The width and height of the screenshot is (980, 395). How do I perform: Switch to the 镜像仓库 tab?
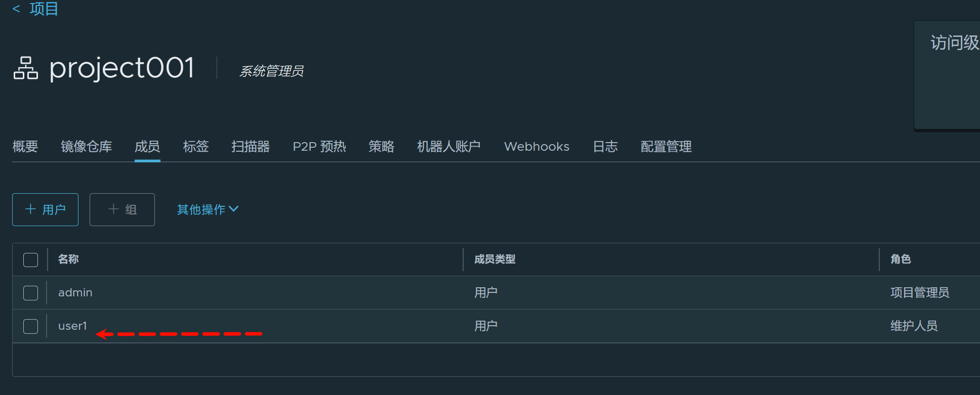click(x=86, y=147)
